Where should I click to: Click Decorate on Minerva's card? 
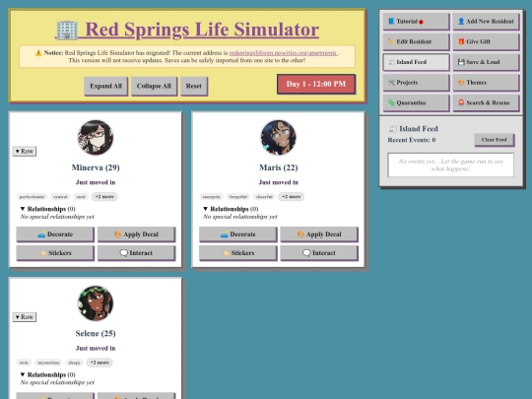coord(55,234)
